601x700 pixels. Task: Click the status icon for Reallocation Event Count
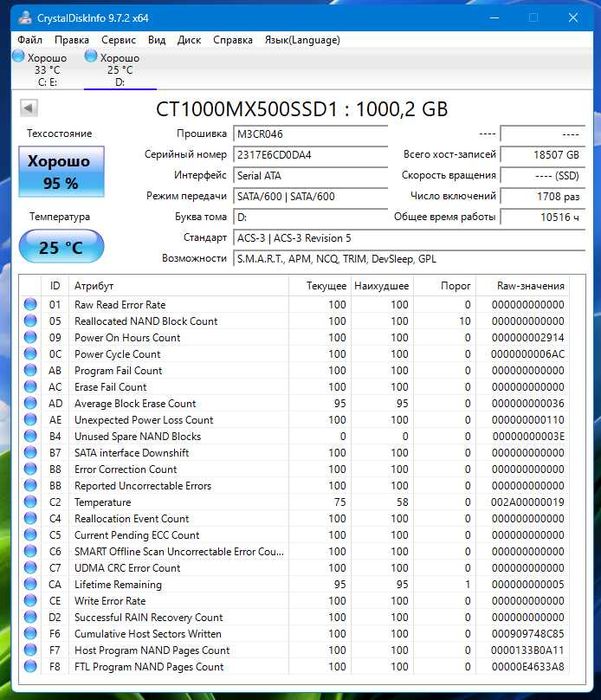[30, 518]
